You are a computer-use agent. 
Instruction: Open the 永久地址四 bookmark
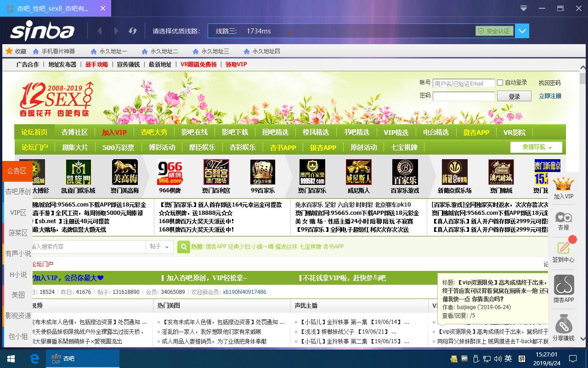click(x=262, y=51)
